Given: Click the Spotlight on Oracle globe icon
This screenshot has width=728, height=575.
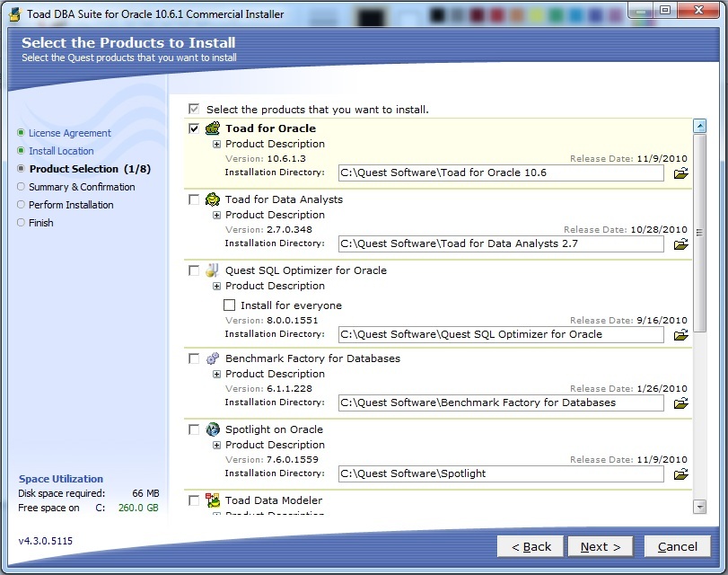Looking at the screenshot, I should click(x=213, y=429).
